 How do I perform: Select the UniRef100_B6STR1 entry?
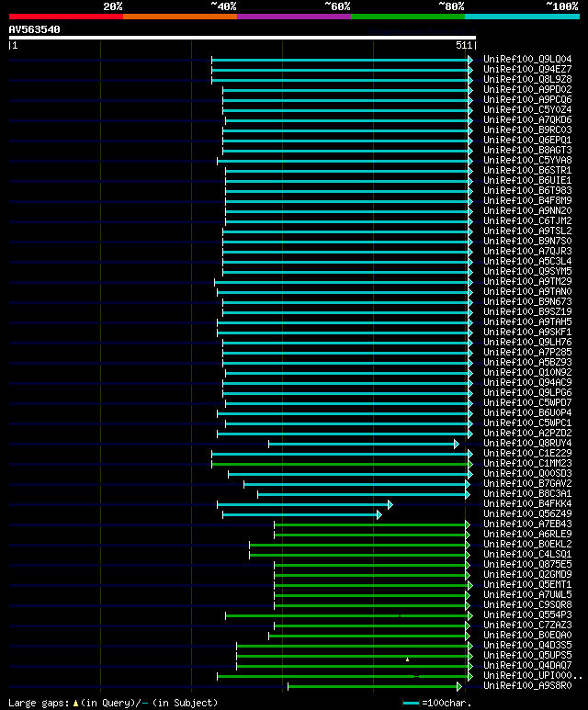(527, 170)
